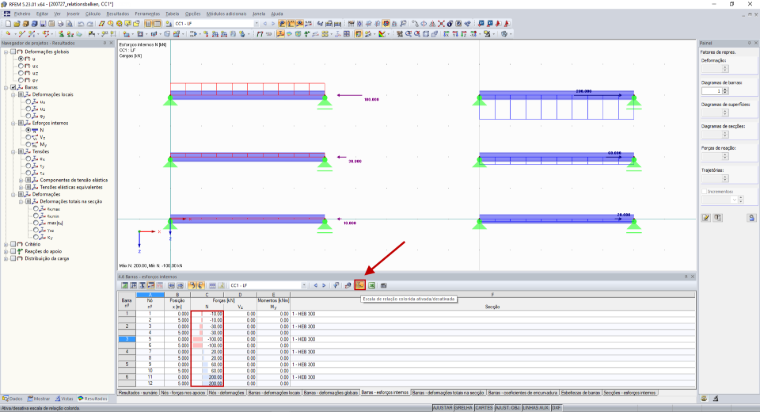
Task: Click next load case arrow in main toolbar
Action: (272, 23)
